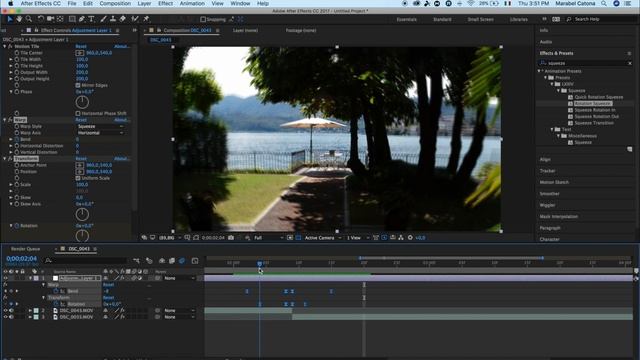
Task: Click Reset Exposure icon in viewer footer
Action: (410, 238)
